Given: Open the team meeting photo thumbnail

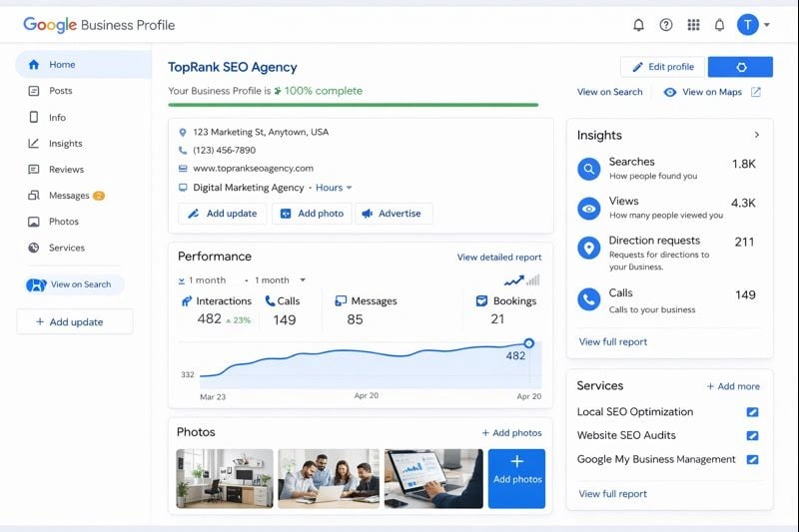Looking at the screenshot, I should (x=329, y=478).
